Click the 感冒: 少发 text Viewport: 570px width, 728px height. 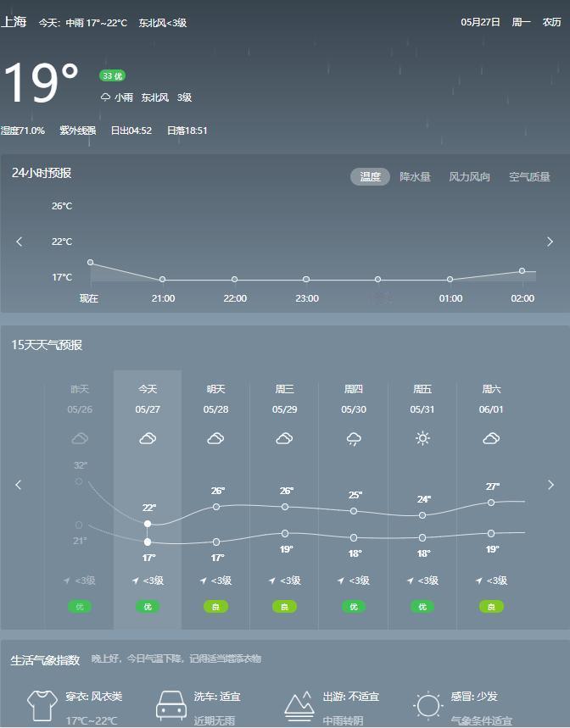pyautogui.click(x=474, y=697)
